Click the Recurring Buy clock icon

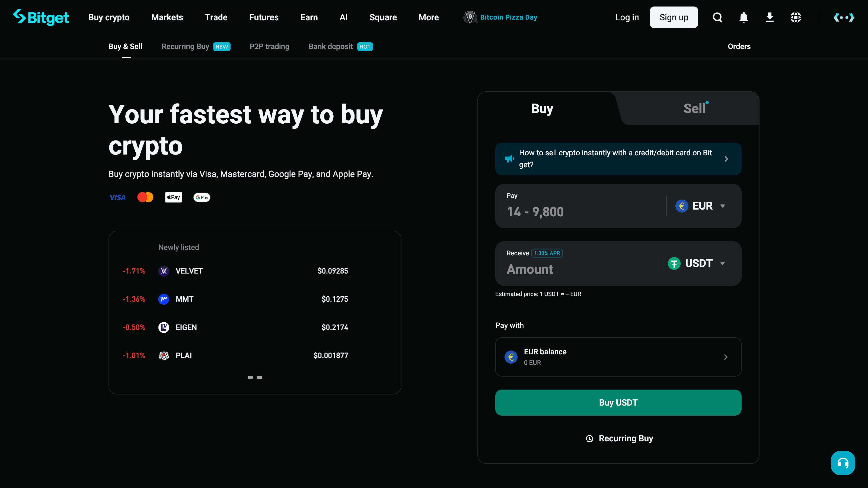click(x=589, y=438)
